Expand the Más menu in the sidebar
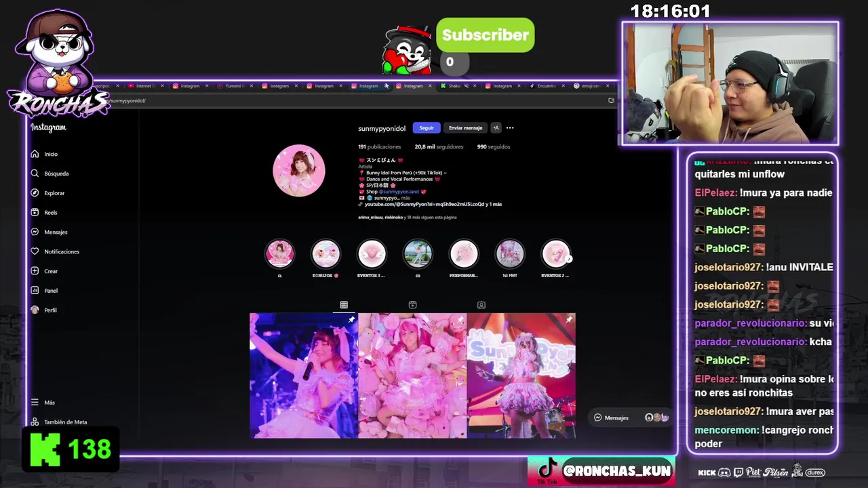This screenshot has width=868, height=488. (43, 403)
